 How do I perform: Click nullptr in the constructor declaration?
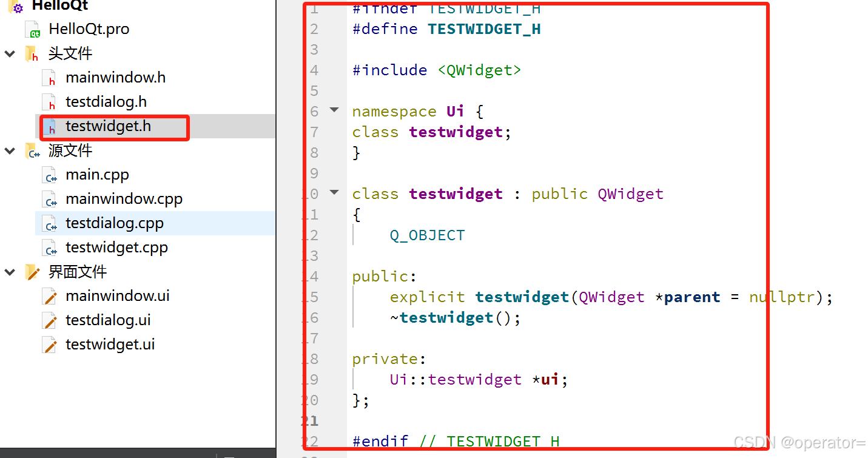click(x=782, y=297)
